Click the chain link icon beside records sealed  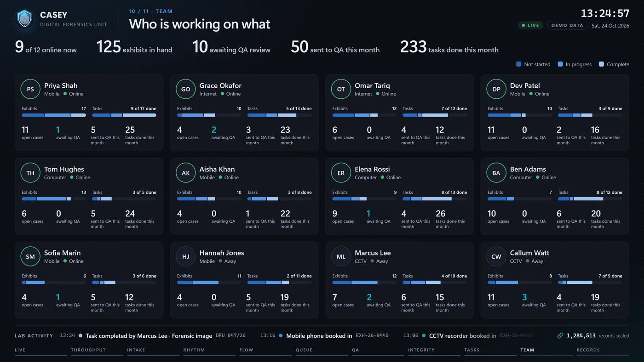560,336
